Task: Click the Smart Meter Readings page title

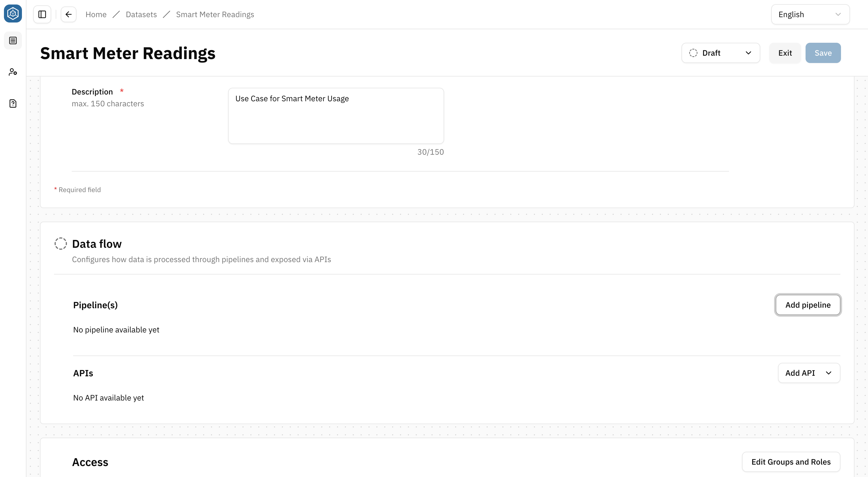Action: coord(128,53)
